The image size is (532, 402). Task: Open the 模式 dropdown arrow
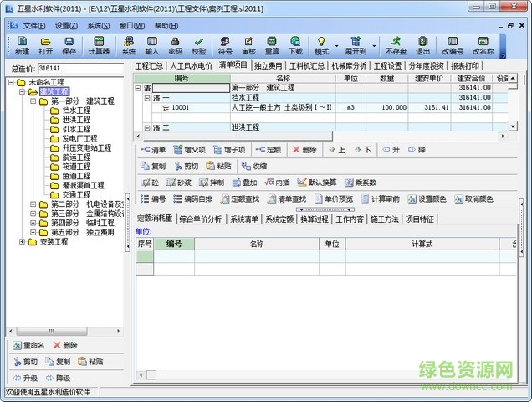336,45
